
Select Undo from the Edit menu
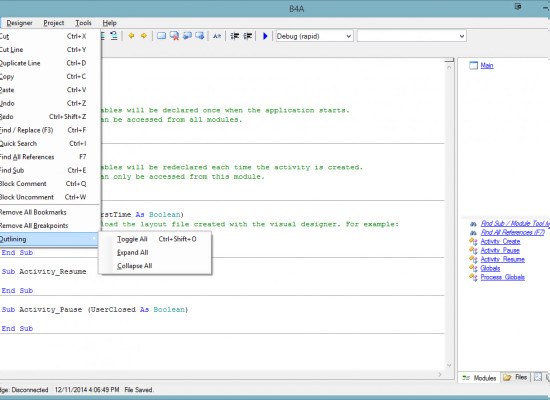click(49, 103)
